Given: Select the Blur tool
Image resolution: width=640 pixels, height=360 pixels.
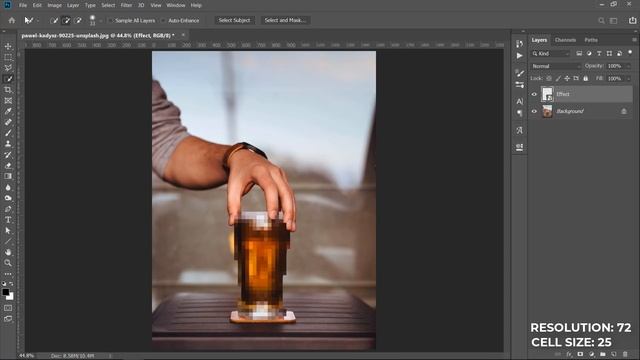Looking at the screenshot, I should pyautogui.click(x=8, y=187).
